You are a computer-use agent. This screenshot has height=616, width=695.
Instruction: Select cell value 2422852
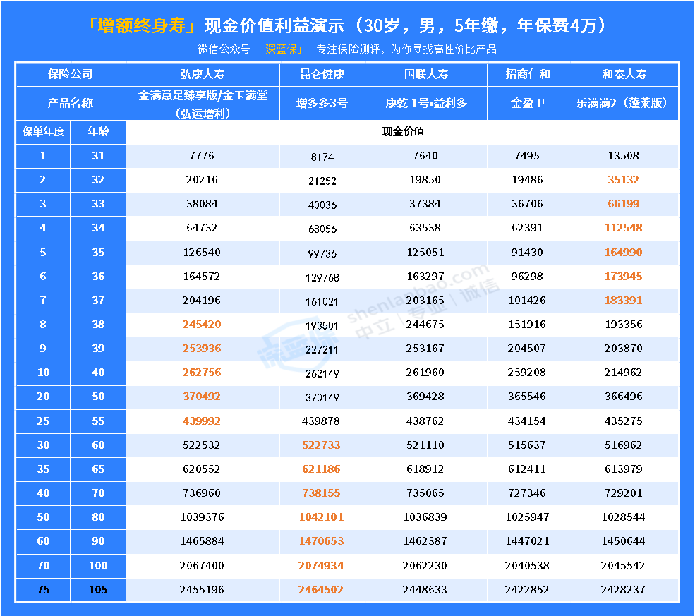[x=526, y=589]
